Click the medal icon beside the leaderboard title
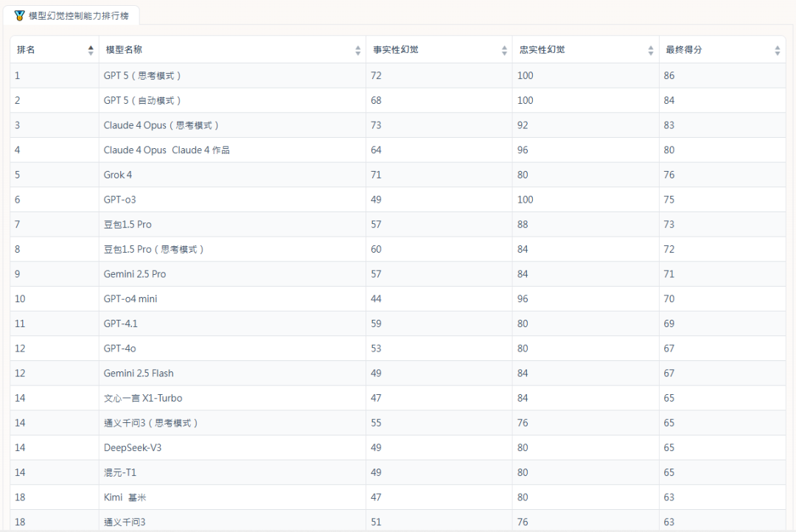The image size is (796, 532). (19, 15)
